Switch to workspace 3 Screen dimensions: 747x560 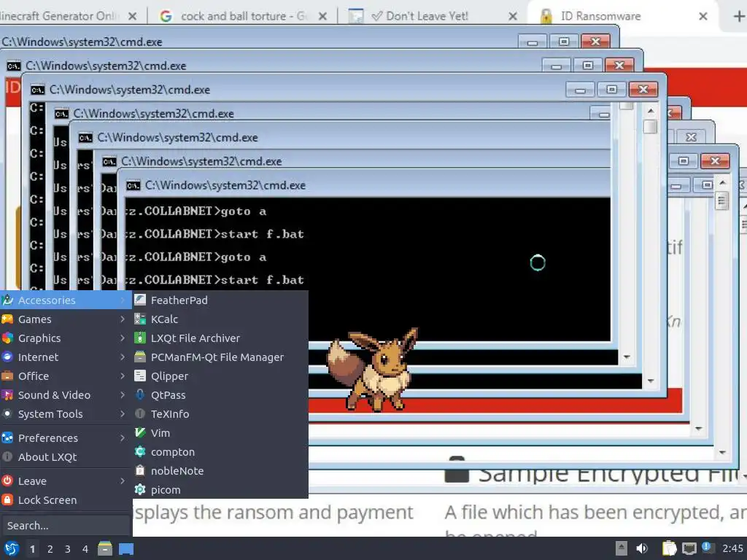68,549
